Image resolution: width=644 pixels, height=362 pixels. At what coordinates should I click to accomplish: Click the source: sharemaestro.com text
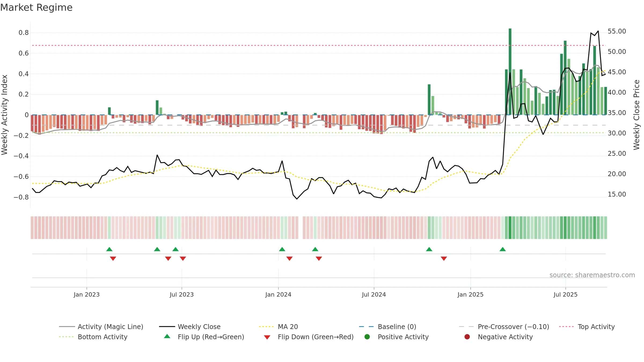[592, 275]
